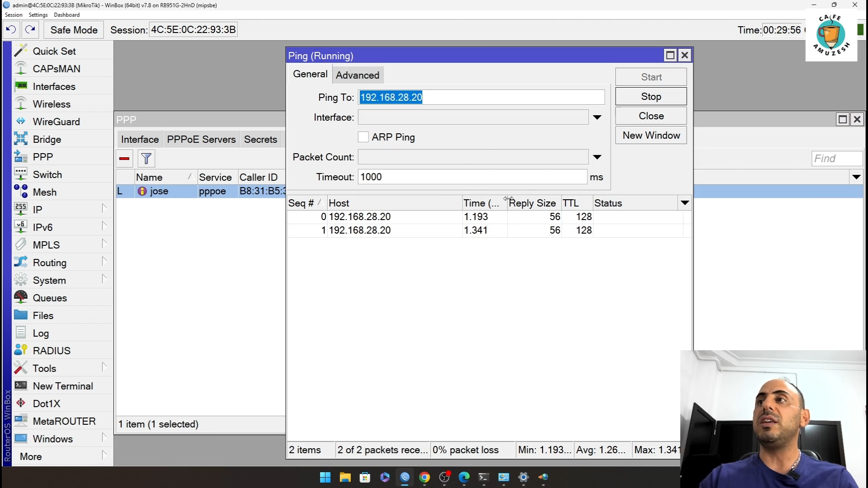Click the Seq # column header

(x=307, y=203)
